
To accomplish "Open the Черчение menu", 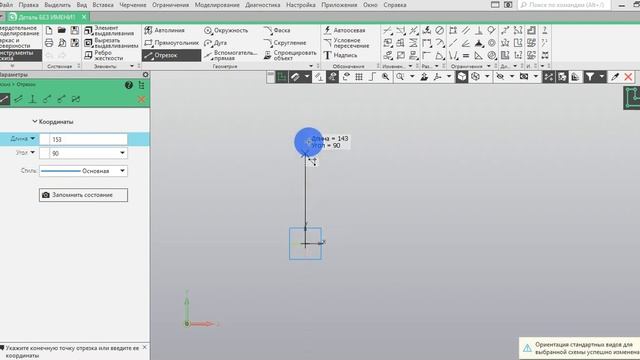I will click(x=133, y=5).
